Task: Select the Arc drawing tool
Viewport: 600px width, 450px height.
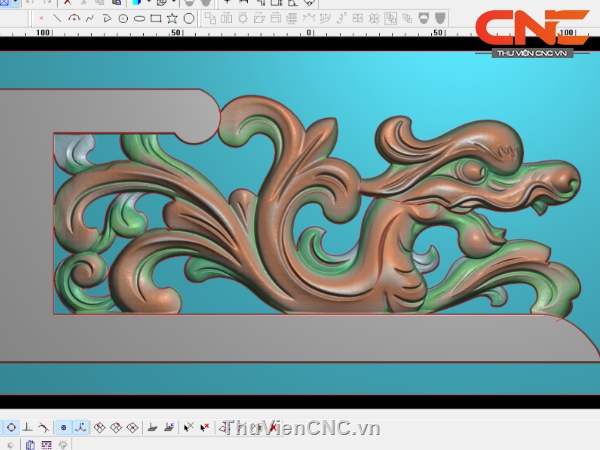Action: pyautogui.click(x=73, y=18)
